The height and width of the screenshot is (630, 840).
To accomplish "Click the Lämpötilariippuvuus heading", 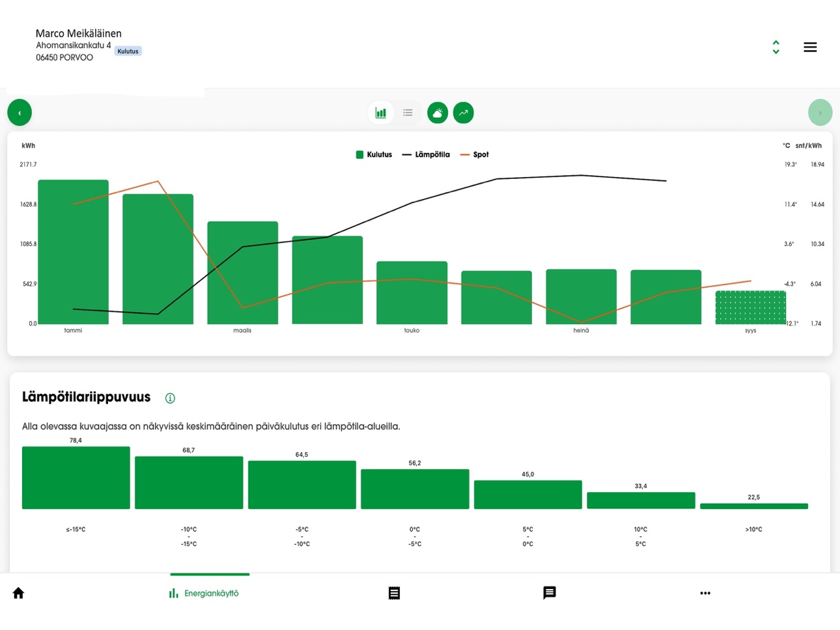I will [86, 397].
